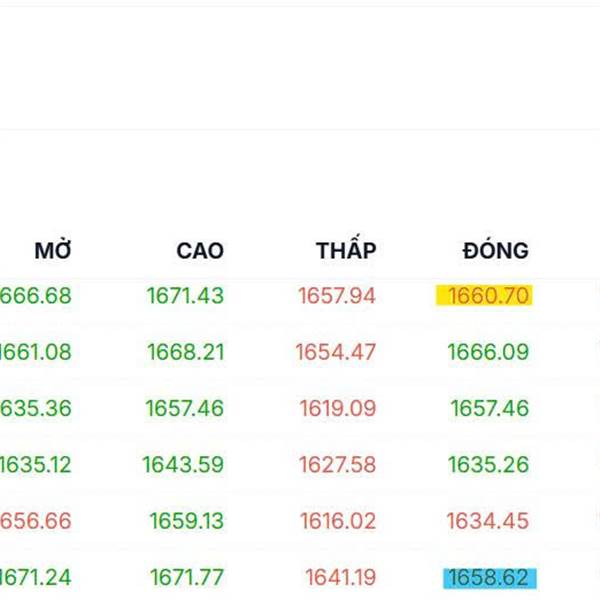Image resolution: width=600 pixels, height=600 pixels.
Task: Click the high value 1668.21
Action: pyautogui.click(x=185, y=352)
